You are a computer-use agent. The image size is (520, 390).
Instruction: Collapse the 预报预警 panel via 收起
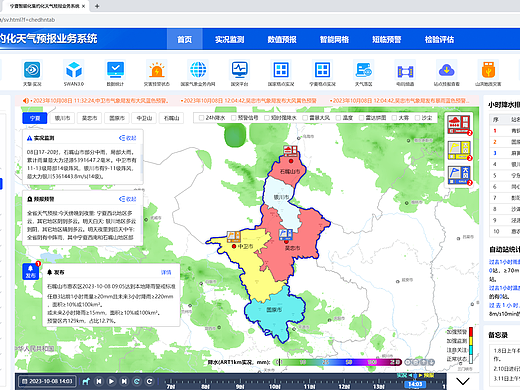[128, 199]
